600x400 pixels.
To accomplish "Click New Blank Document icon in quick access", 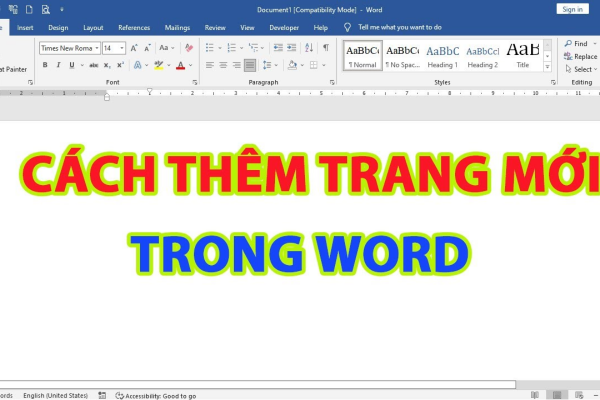I will tap(29, 10).
